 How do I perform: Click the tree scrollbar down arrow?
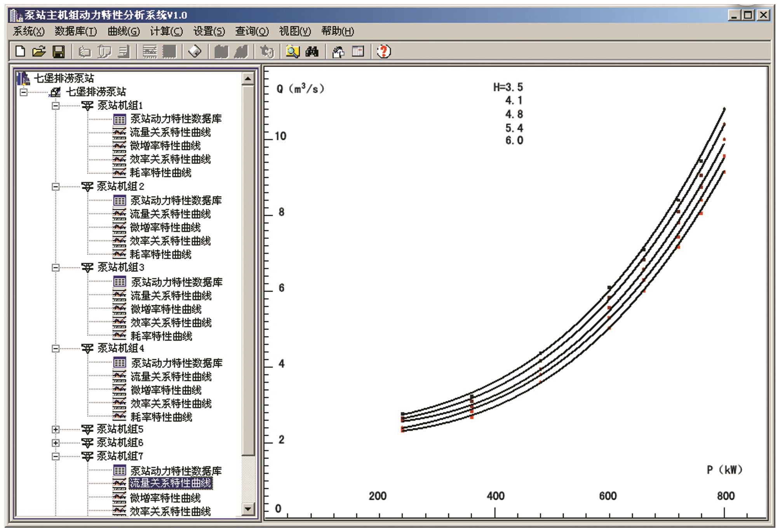[x=248, y=509]
